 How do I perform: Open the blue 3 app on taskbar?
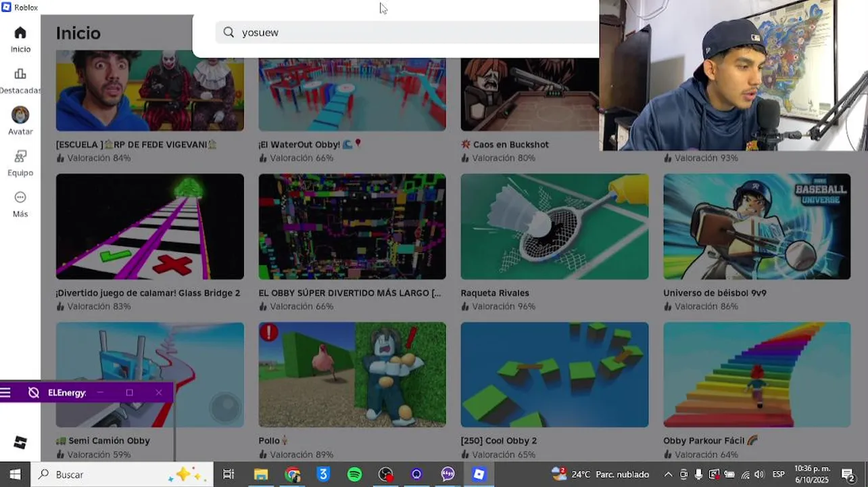click(x=323, y=474)
